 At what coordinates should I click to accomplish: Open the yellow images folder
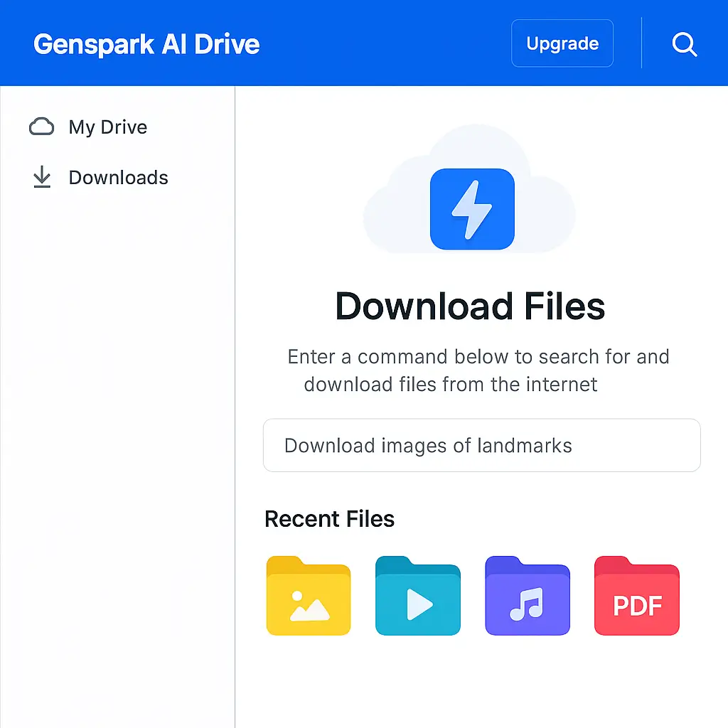309,596
